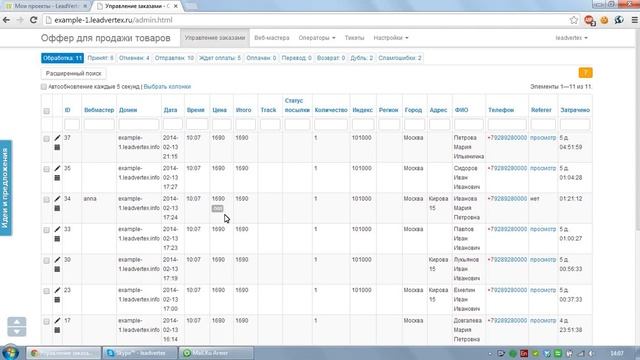Click the browser back arrow
This screenshot has width=640, height=360.
[7, 20]
